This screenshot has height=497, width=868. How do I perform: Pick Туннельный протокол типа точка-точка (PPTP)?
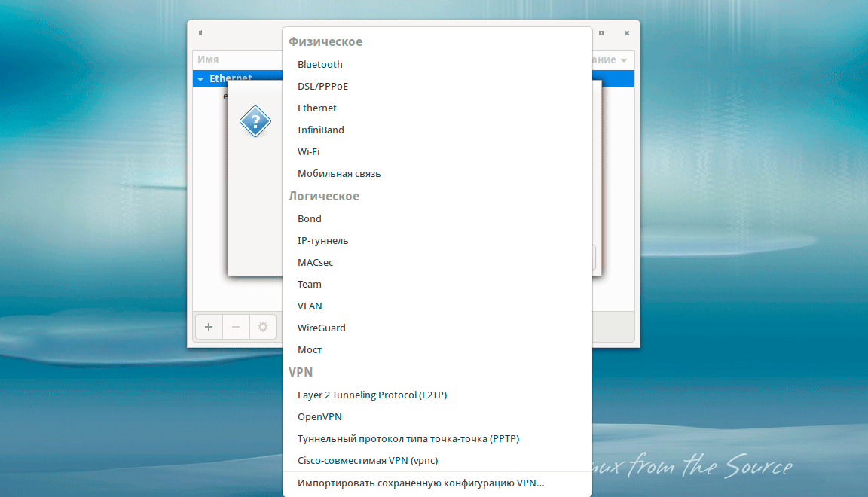coord(437,439)
